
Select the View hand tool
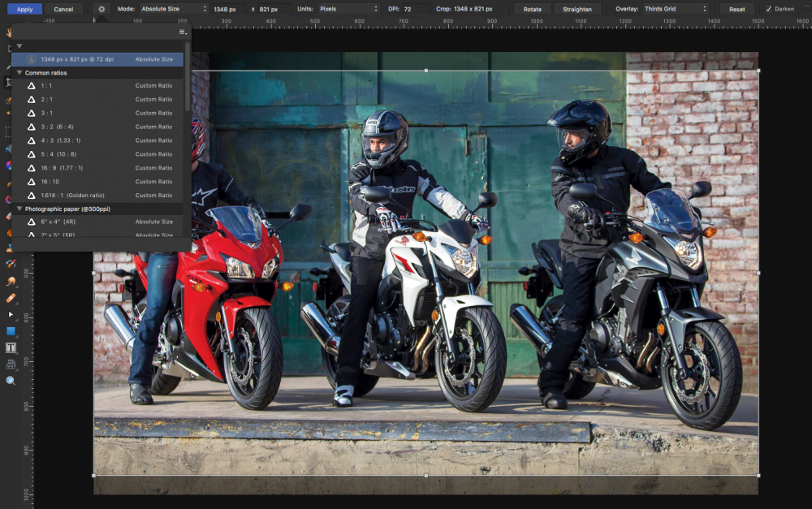[11, 31]
